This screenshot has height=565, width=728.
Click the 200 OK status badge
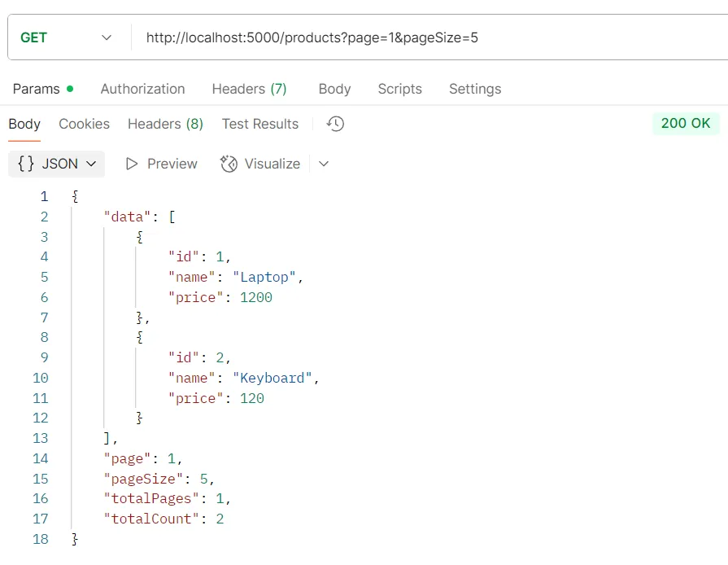(687, 123)
